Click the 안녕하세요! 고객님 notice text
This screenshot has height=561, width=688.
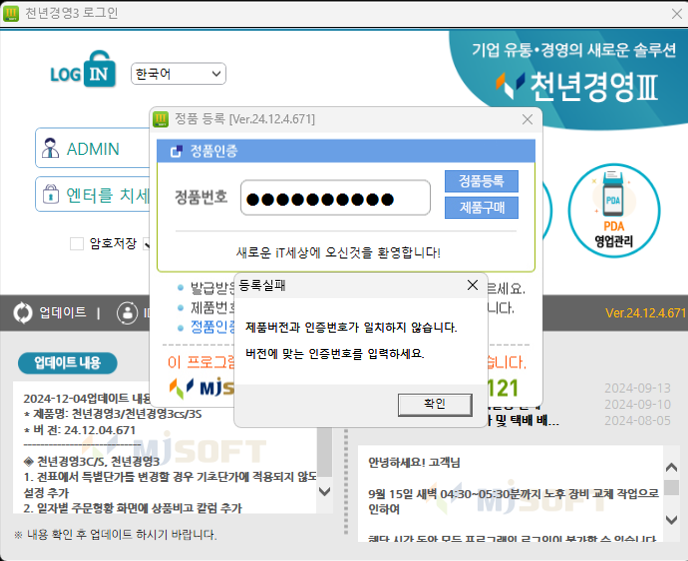click(x=414, y=462)
